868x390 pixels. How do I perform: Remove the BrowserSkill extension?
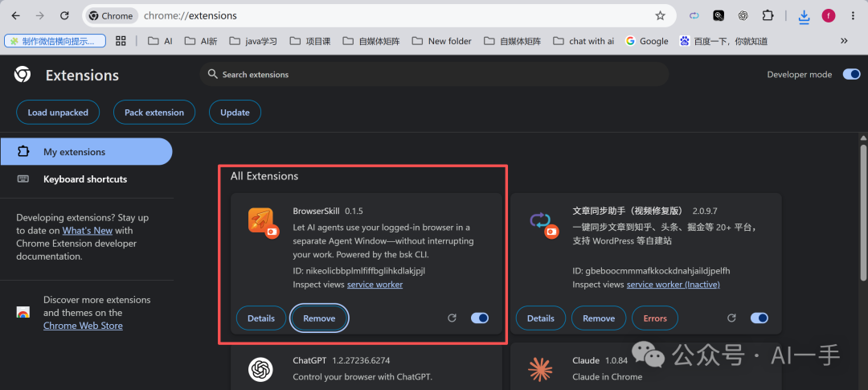tap(319, 318)
